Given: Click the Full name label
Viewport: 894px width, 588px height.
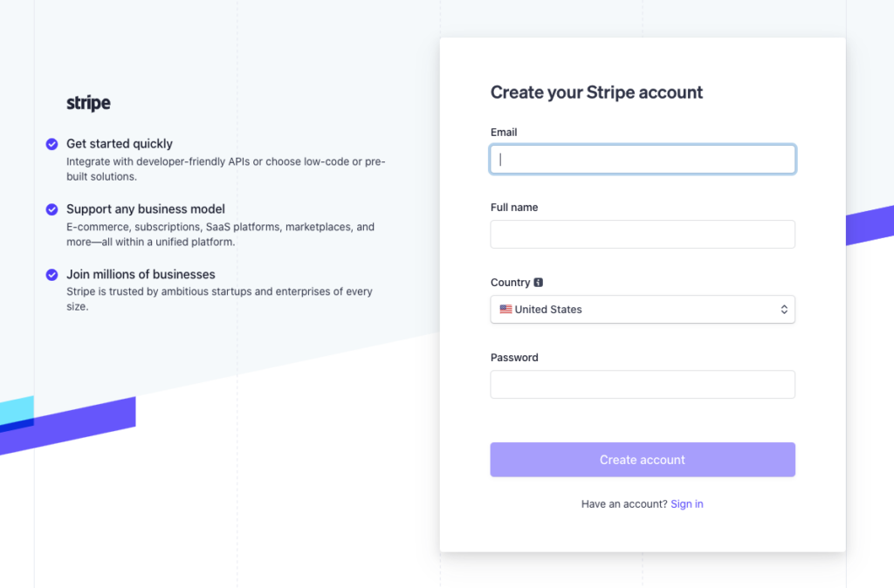Looking at the screenshot, I should tap(514, 208).
